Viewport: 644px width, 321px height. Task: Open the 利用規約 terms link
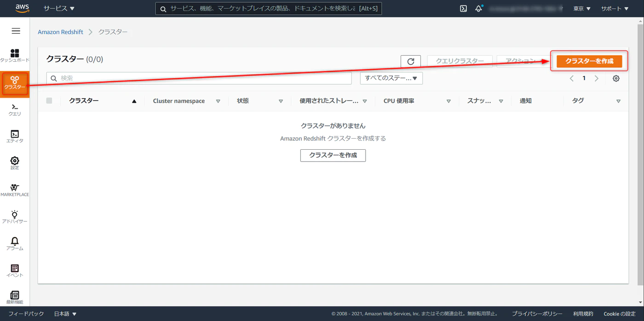pos(583,314)
